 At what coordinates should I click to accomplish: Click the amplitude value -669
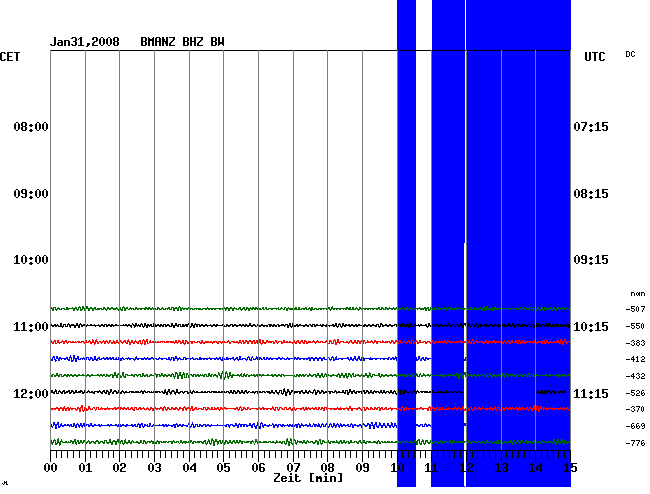tap(635, 426)
